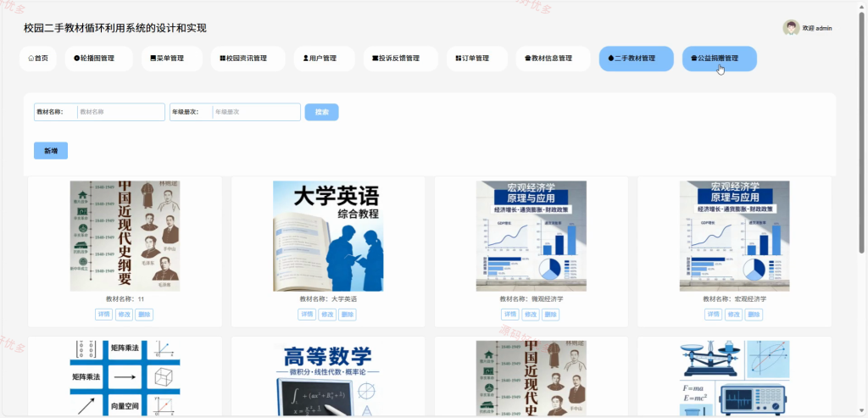This screenshot has width=868, height=418.
Task: Click the text 教材名称: 宏观经济学
Action: click(735, 299)
